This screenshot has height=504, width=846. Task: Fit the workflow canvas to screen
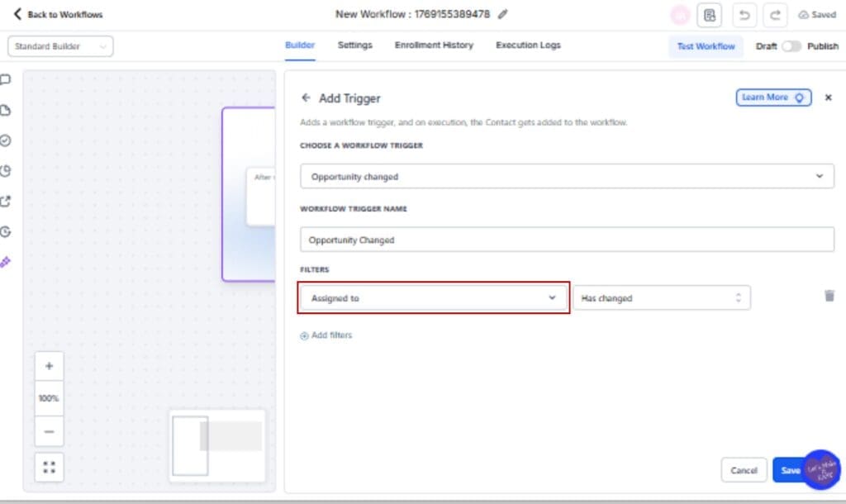(x=49, y=466)
